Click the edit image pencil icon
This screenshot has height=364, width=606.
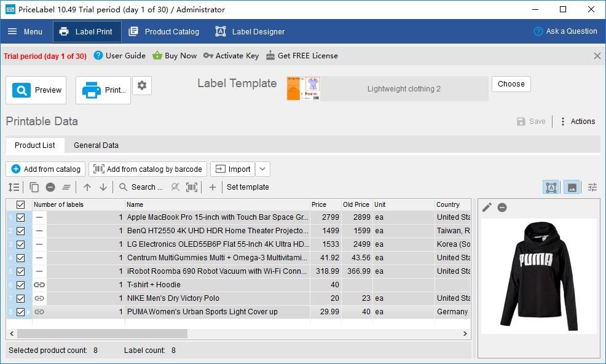487,207
